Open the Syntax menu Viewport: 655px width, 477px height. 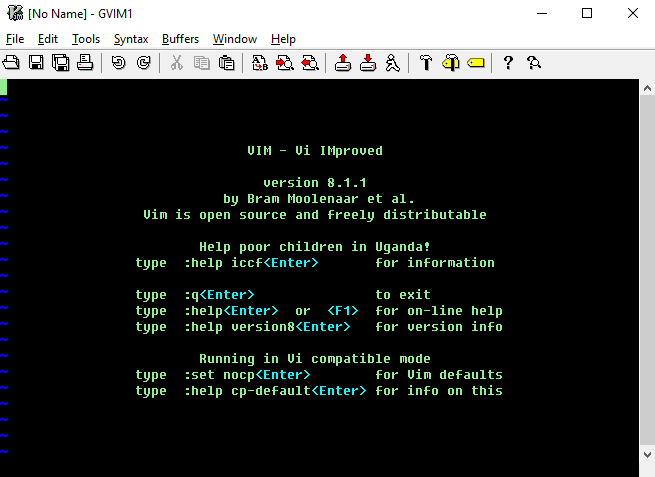(131, 39)
